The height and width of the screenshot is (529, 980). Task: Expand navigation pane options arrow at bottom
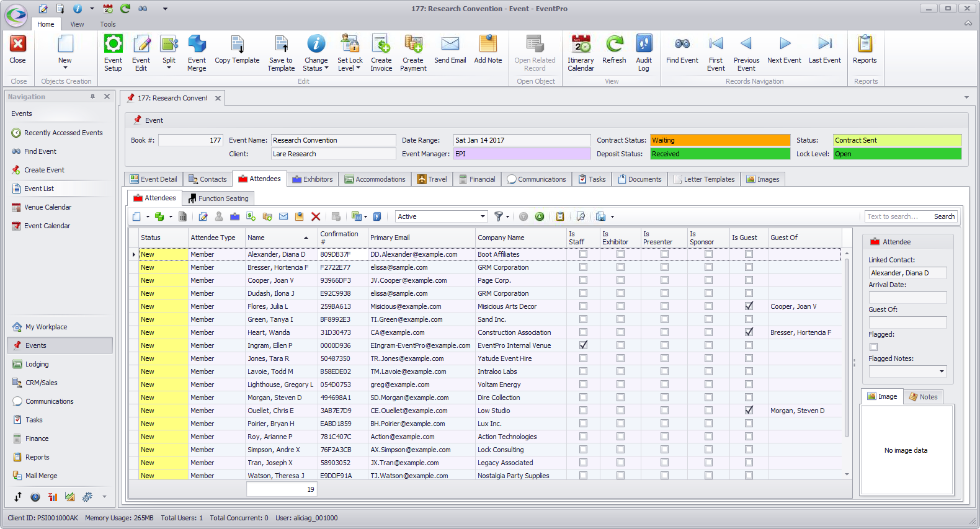tap(104, 497)
